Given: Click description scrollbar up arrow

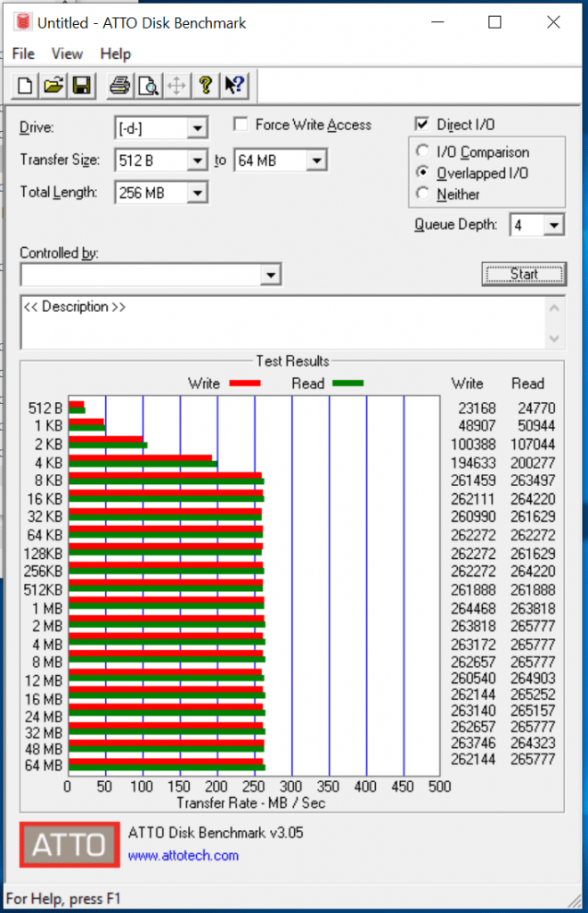Looking at the screenshot, I should (x=554, y=308).
